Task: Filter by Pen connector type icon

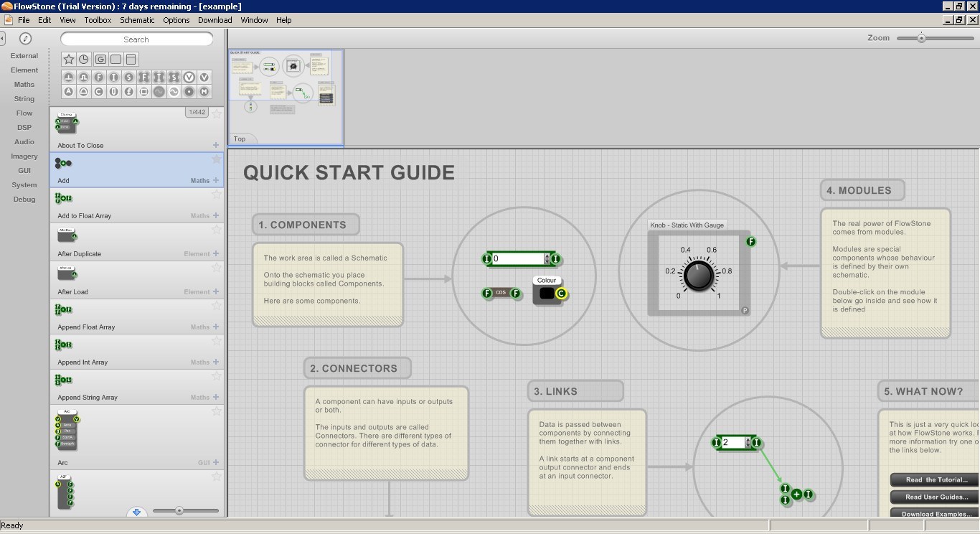Action: click(x=114, y=92)
